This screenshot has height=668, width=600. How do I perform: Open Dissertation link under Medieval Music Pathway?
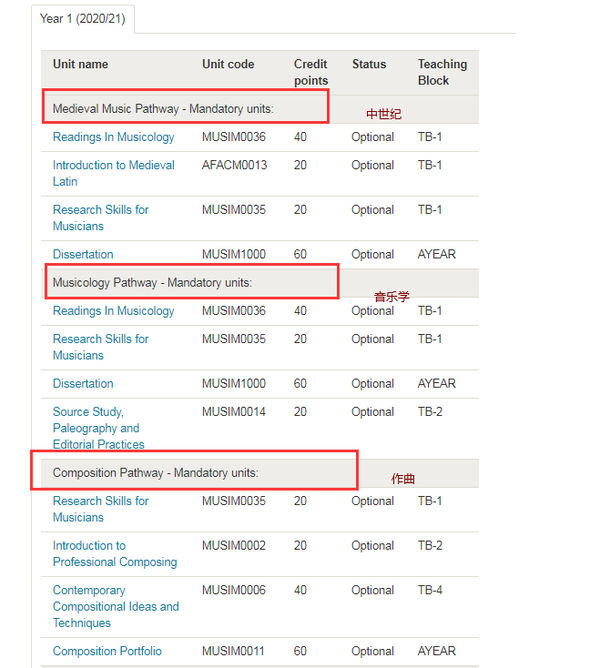(83, 254)
